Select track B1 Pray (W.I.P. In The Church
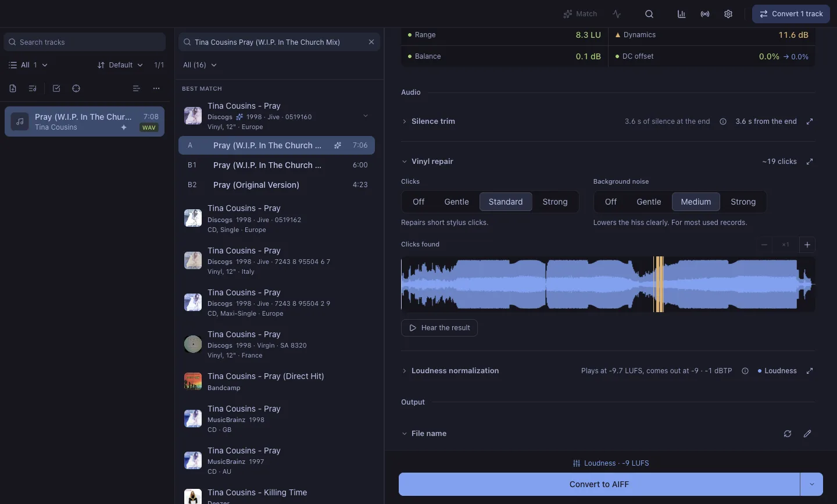This screenshot has width=837, height=504. [277, 165]
